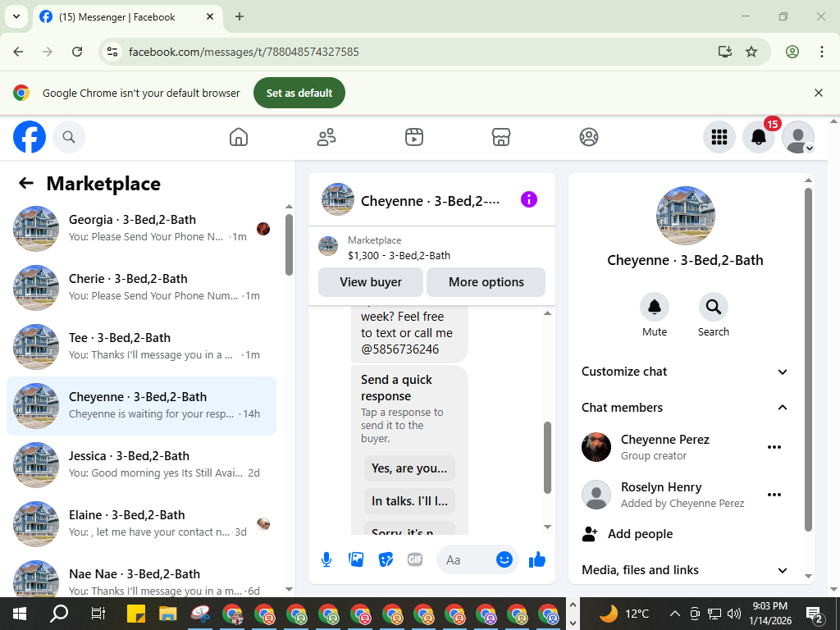
Task: Open Sticky Notes from taskbar
Action: [136, 614]
